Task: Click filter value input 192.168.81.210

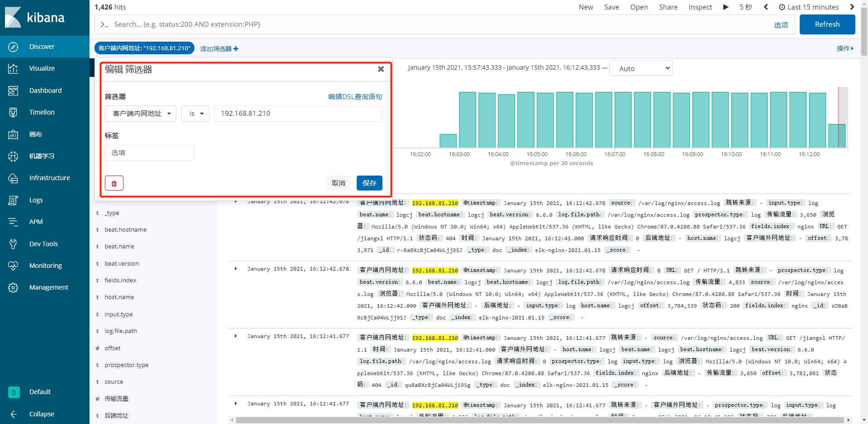Action: 298,114
